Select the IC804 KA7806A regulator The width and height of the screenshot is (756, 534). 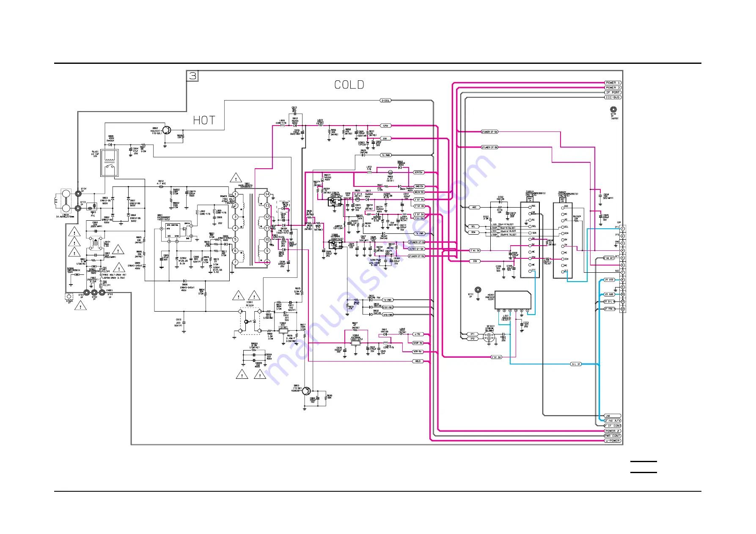[x=356, y=343]
